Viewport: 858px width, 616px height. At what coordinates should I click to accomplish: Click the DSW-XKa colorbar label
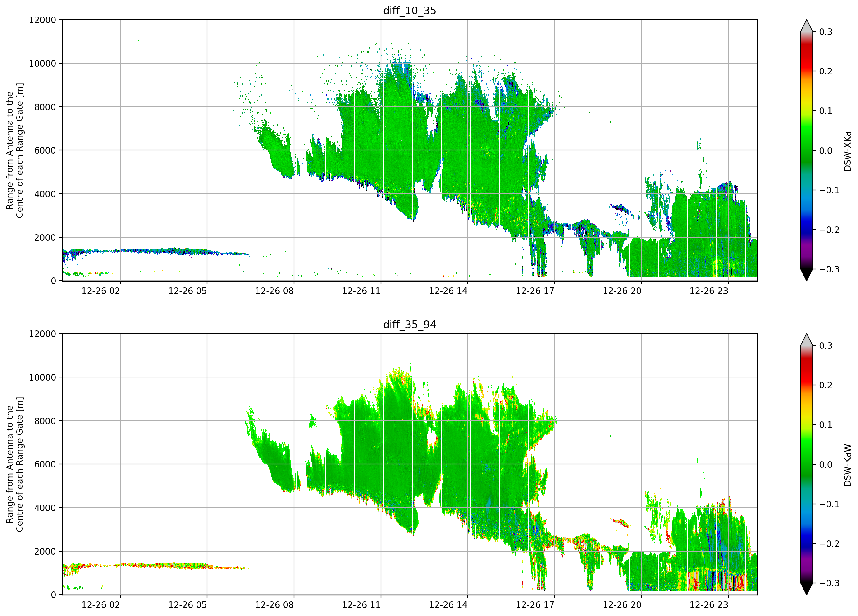tap(847, 151)
